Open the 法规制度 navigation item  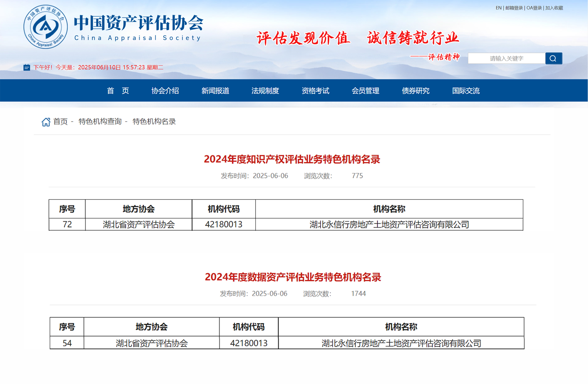[265, 91]
